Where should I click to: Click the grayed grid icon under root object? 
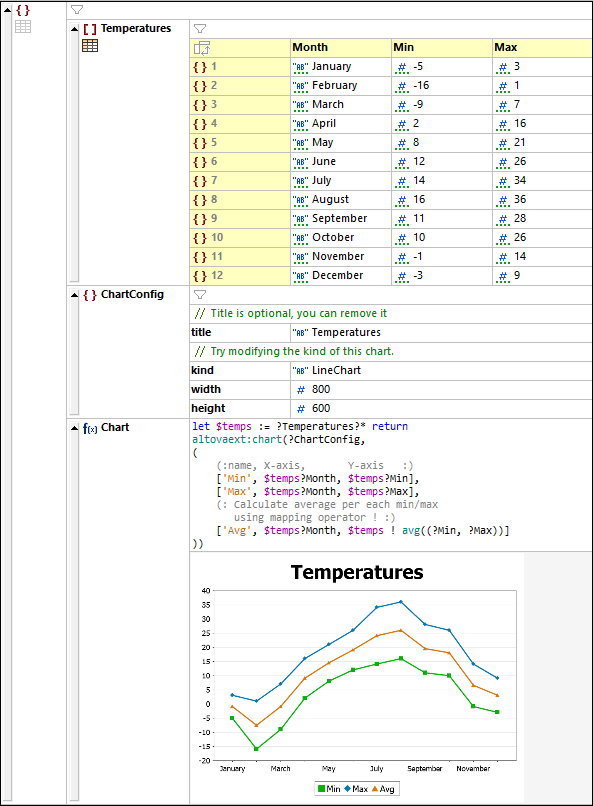[x=23, y=27]
